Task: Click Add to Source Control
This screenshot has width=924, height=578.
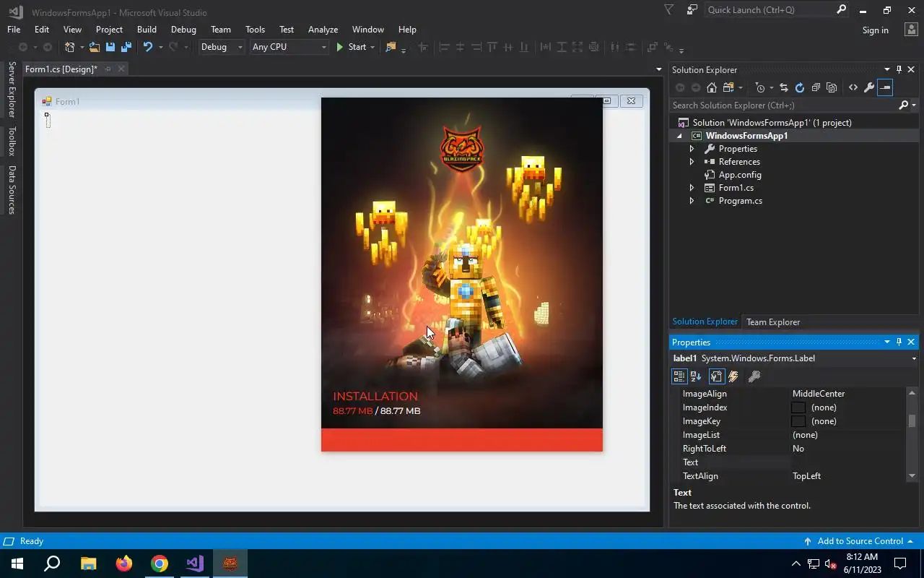Action: click(860, 541)
